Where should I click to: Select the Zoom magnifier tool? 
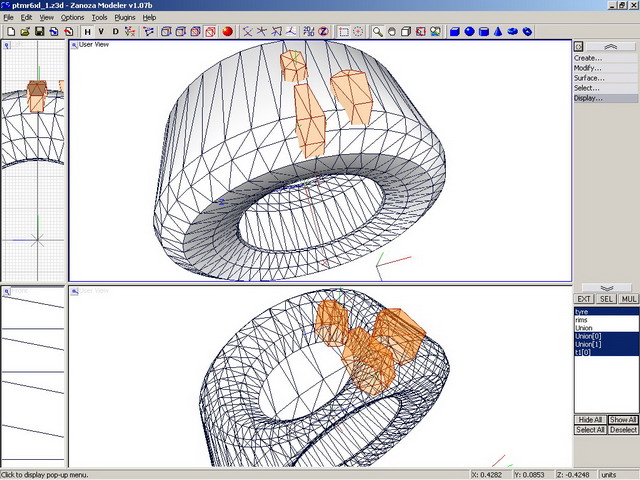pos(378,32)
